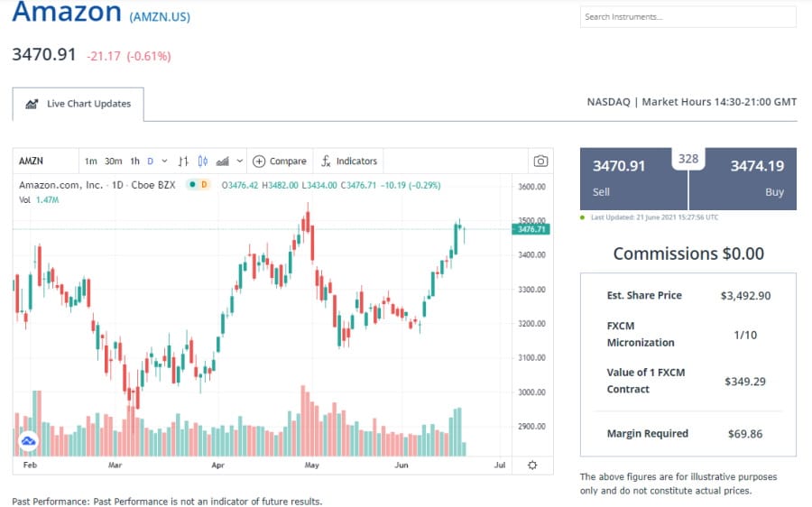Click the 3000.00 price axis label

(x=531, y=392)
